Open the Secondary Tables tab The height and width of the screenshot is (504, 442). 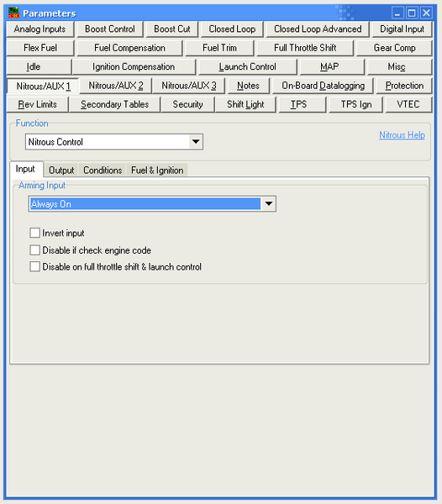point(115,104)
